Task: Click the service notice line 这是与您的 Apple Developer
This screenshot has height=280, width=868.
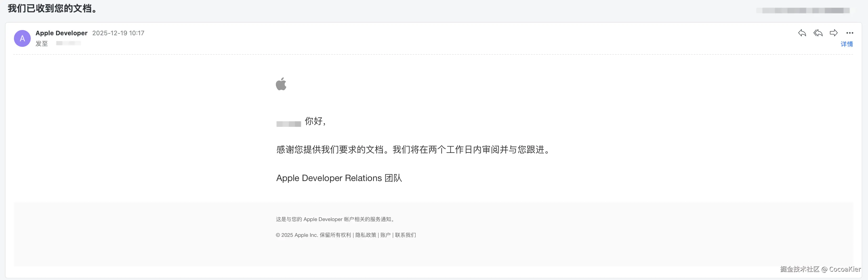Action: [335, 219]
